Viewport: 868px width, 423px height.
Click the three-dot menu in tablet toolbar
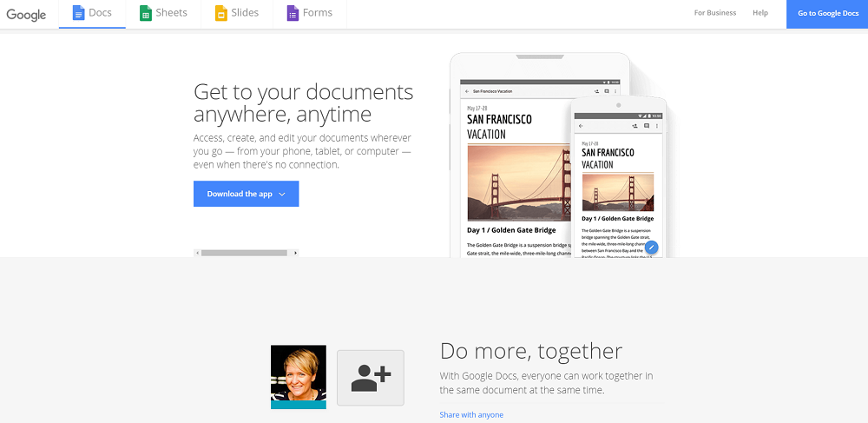tap(615, 91)
